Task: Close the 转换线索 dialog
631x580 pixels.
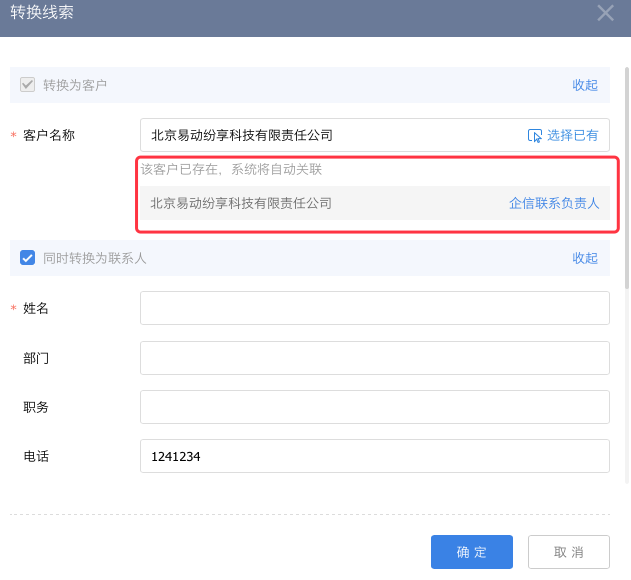Action: pyautogui.click(x=605, y=13)
